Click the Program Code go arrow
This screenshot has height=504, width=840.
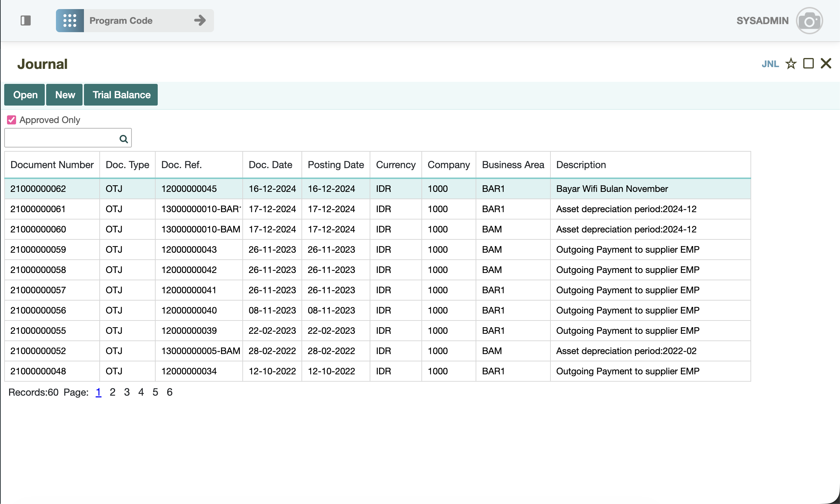tap(200, 20)
